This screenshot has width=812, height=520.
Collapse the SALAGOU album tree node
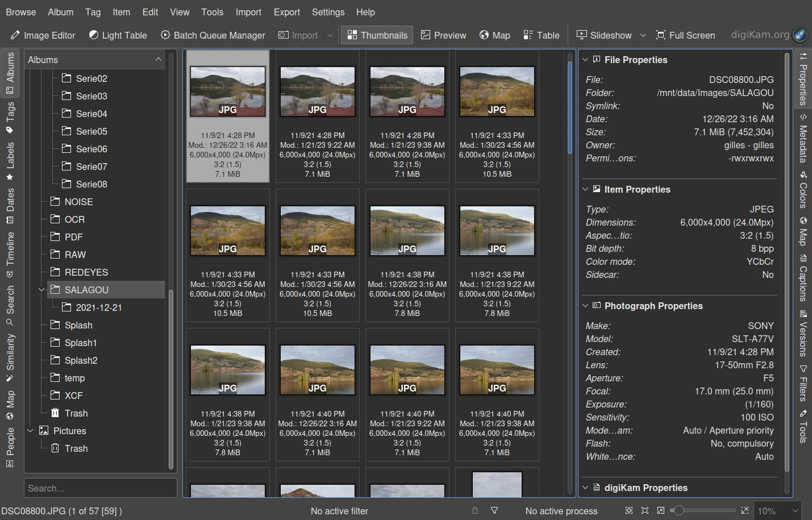41,290
